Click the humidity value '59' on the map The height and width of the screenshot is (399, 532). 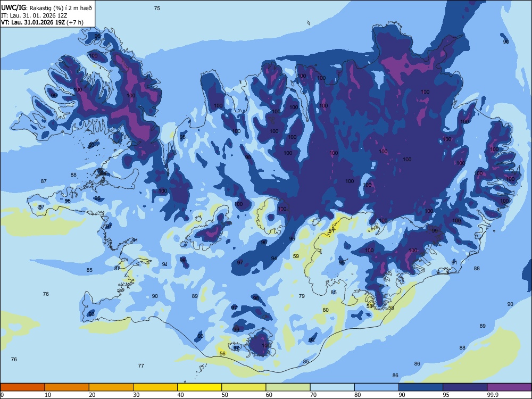click(x=296, y=256)
